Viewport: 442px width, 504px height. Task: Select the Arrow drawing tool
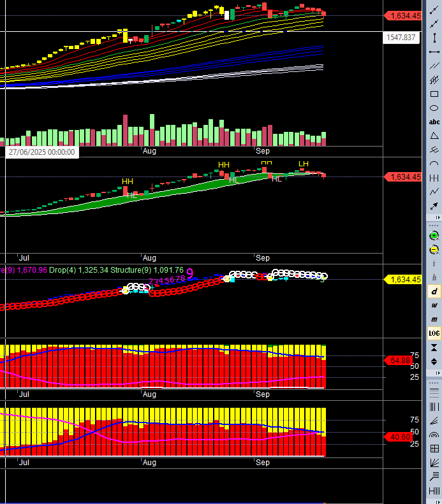[x=434, y=206]
